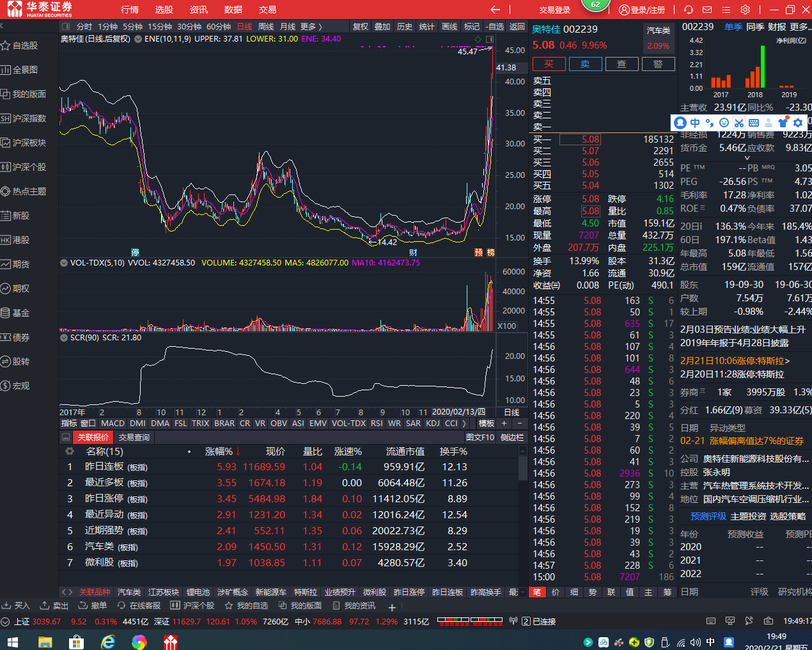Expand the VOL-TDX indicator dropdown arrow
This screenshot has height=650, width=812.
63,263
